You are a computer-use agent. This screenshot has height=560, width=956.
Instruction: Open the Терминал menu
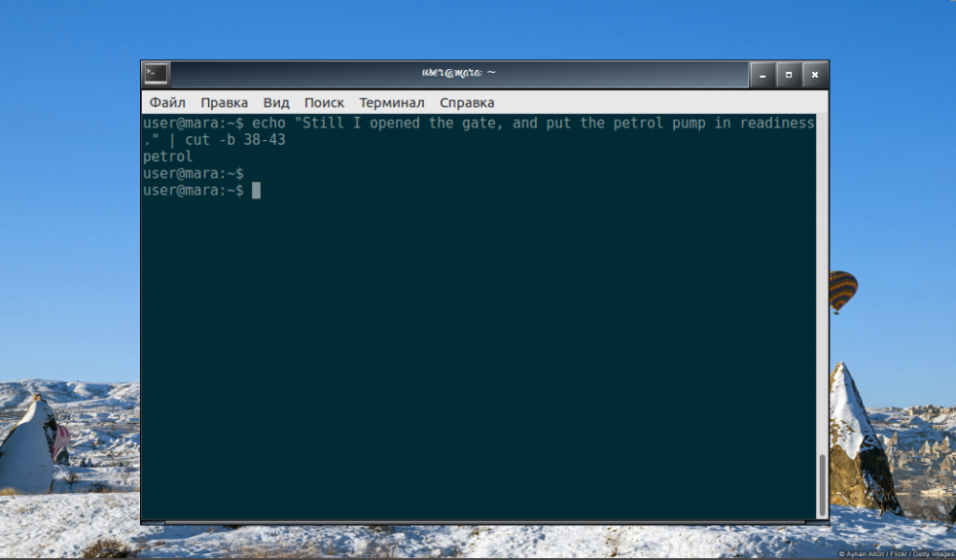pos(391,102)
